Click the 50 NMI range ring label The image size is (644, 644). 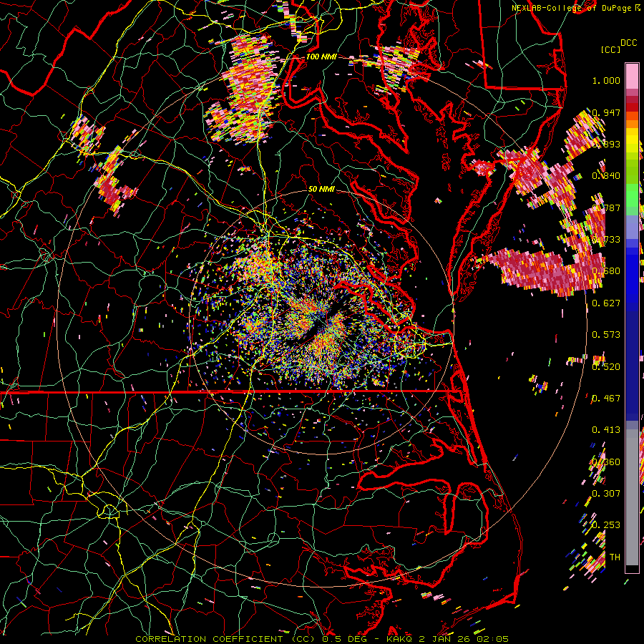point(321,189)
